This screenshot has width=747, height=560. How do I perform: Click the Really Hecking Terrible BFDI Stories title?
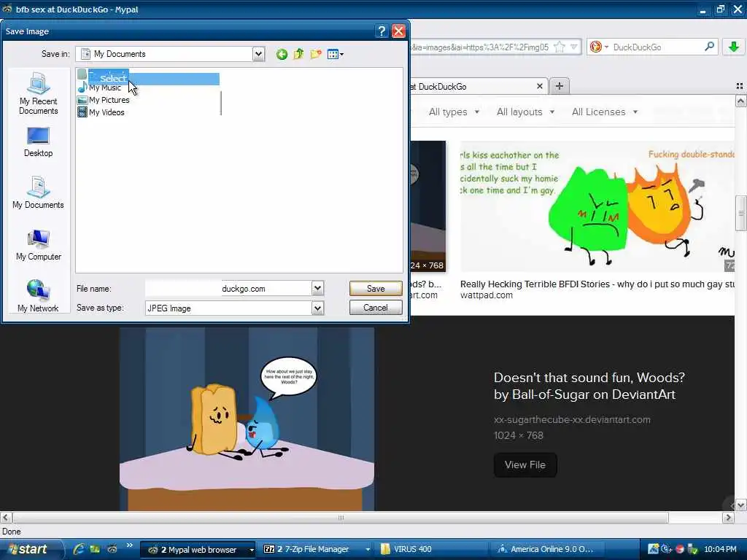click(x=597, y=284)
